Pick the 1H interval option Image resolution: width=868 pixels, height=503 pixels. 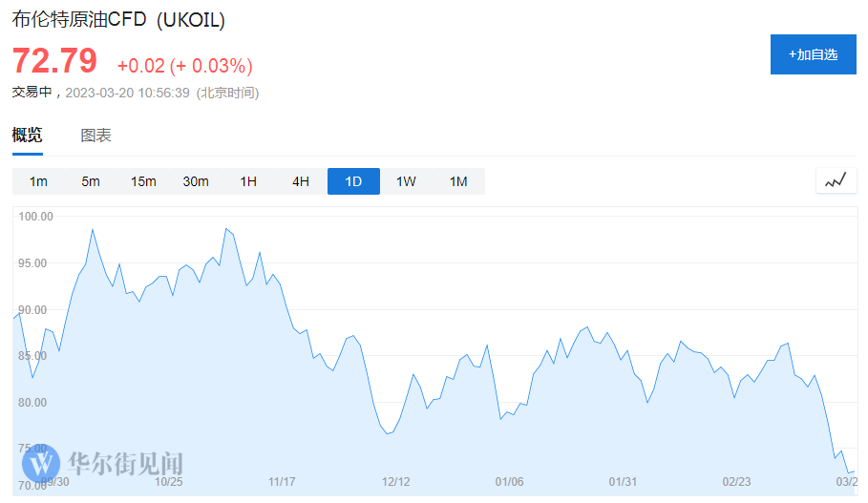[248, 181]
